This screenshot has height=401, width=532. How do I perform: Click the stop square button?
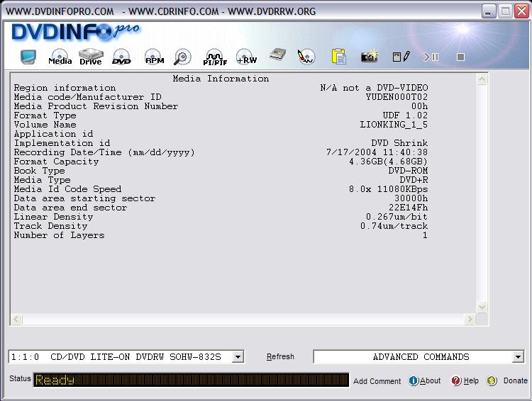point(460,57)
